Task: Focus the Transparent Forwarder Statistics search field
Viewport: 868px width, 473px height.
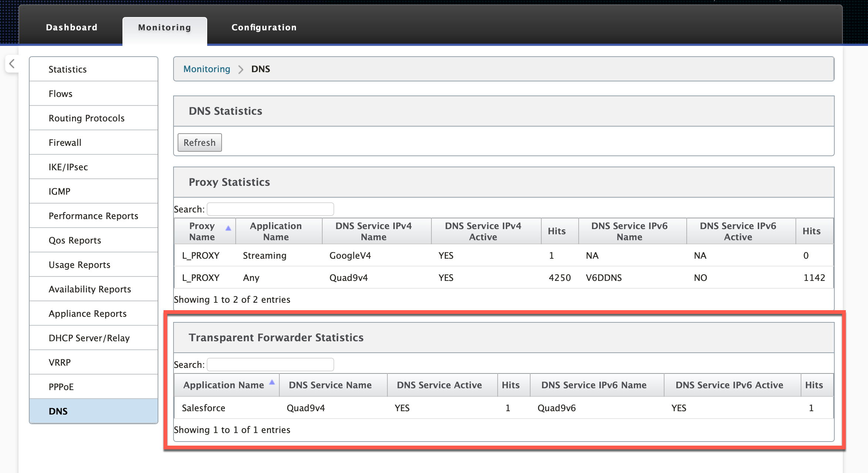Action: point(270,365)
